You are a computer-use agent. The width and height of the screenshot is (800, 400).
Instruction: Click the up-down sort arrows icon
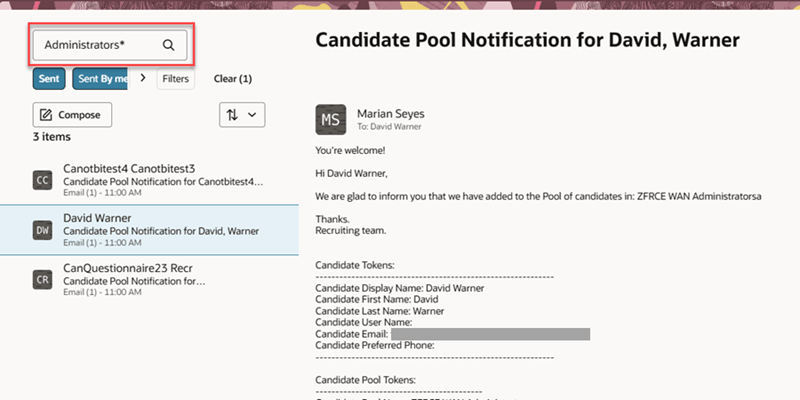pyautogui.click(x=233, y=115)
